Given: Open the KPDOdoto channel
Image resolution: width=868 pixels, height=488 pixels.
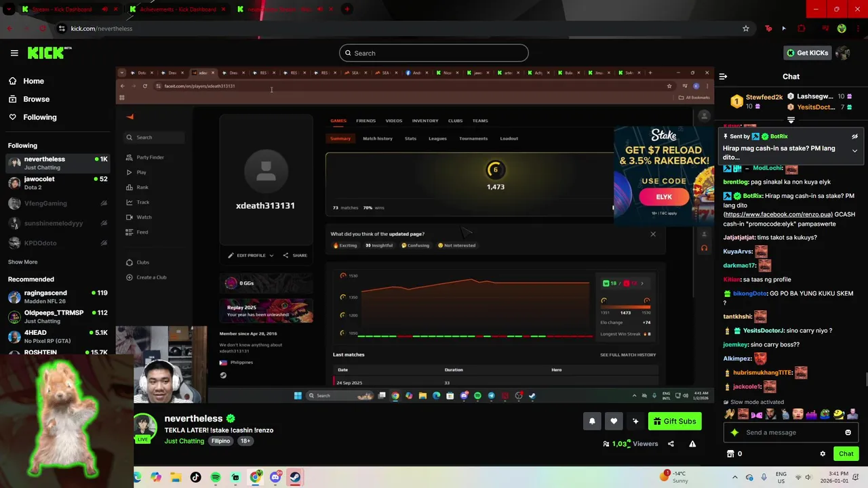Looking at the screenshot, I should coord(58,243).
